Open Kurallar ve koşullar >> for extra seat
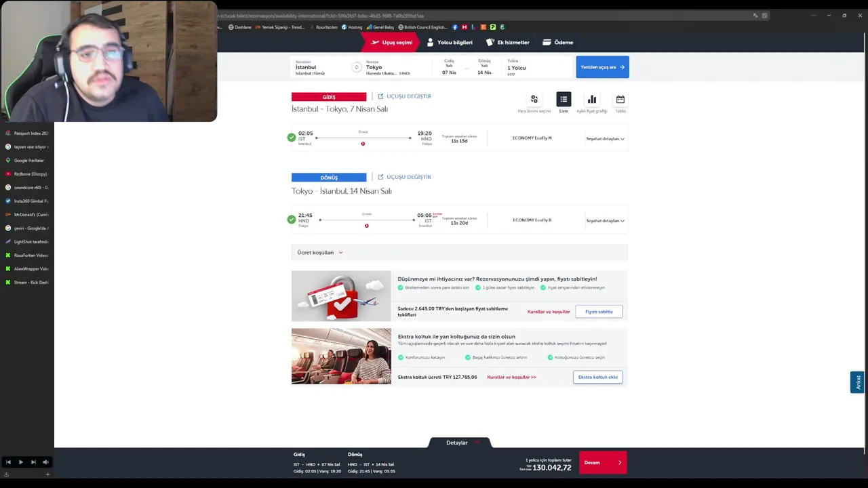 (511, 377)
